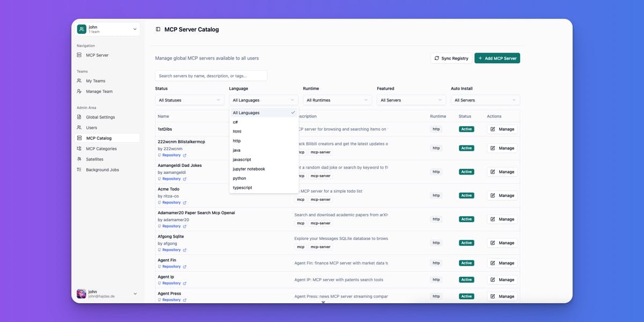Open the All Statuses dropdown

pyautogui.click(x=189, y=100)
